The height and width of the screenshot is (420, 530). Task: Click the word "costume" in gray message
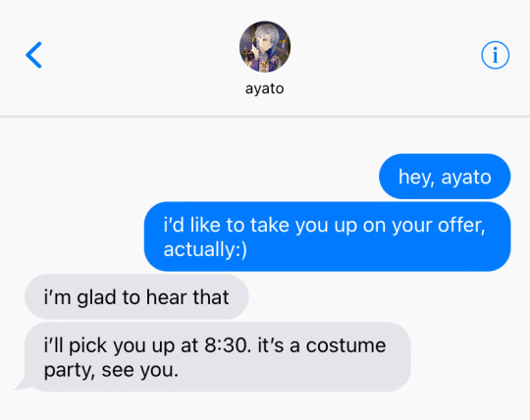click(345, 345)
